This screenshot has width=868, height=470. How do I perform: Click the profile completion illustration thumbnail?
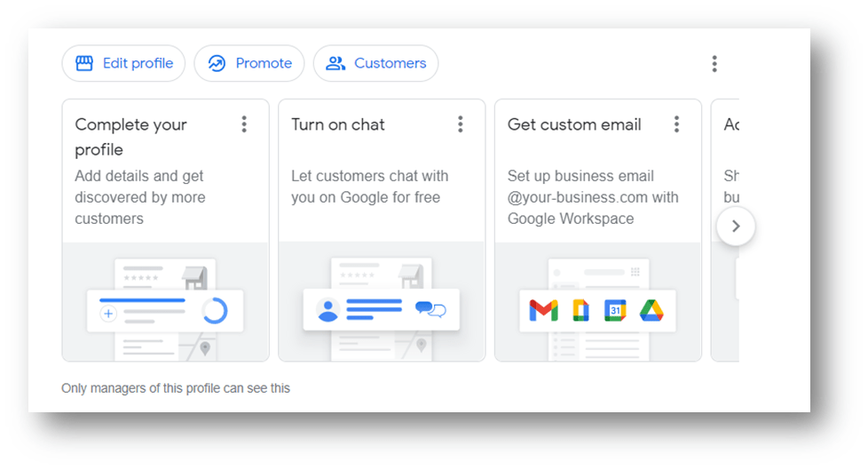165,302
